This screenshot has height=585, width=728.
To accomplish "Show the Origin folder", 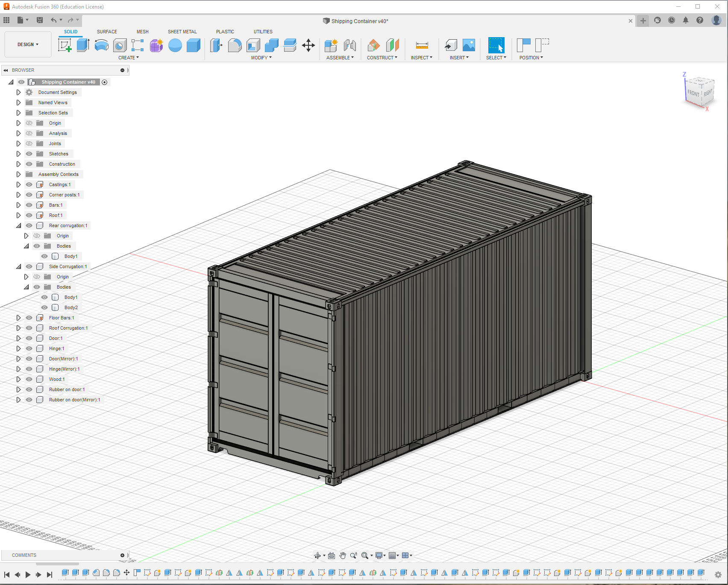I will click(x=29, y=123).
